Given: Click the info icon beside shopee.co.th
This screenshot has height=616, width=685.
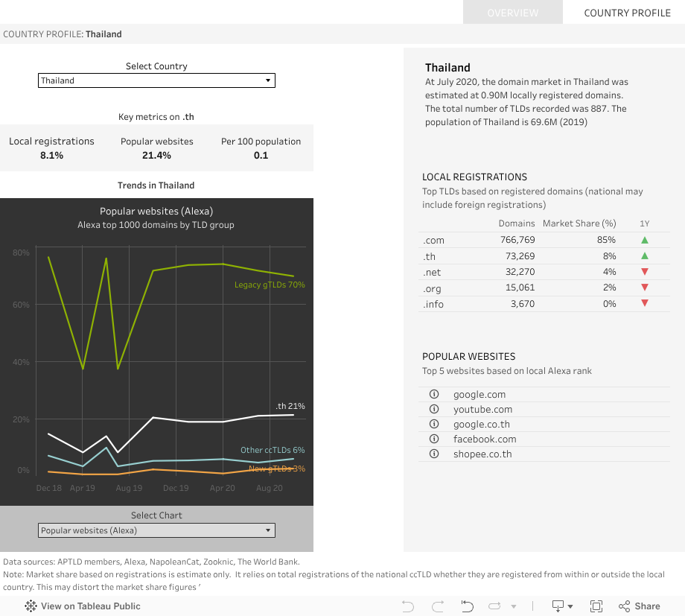Looking at the screenshot, I should [434, 454].
